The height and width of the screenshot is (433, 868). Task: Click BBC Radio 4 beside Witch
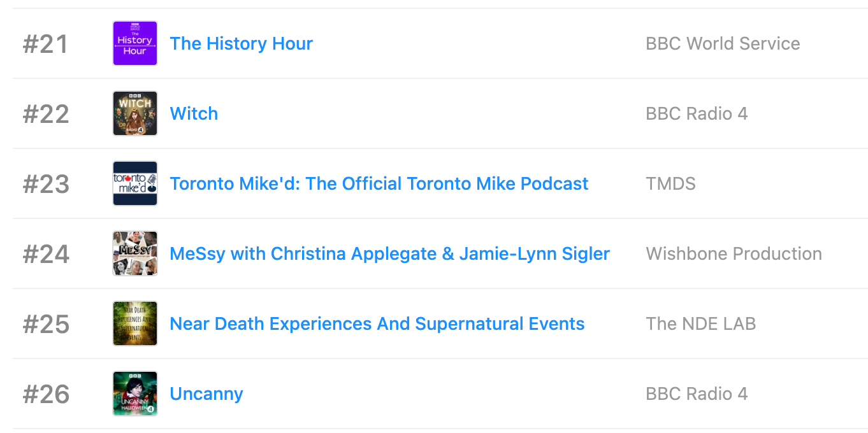697,113
